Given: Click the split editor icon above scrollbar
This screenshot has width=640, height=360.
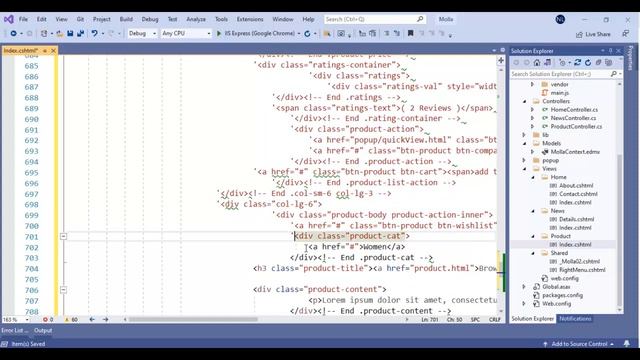Looking at the screenshot, I should pyautogui.click(x=501, y=60).
